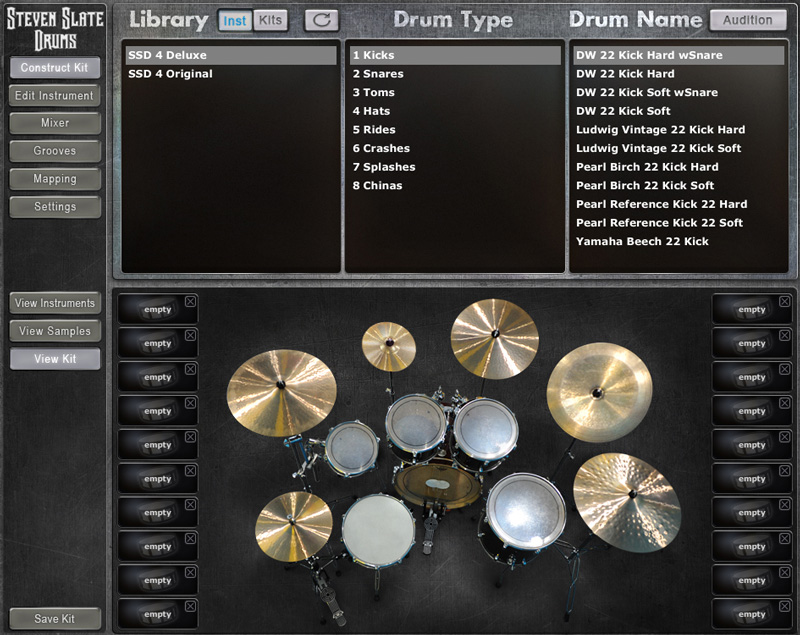Click the small splash cymbal at top center
800x635 pixels.
(x=389, y=346)
